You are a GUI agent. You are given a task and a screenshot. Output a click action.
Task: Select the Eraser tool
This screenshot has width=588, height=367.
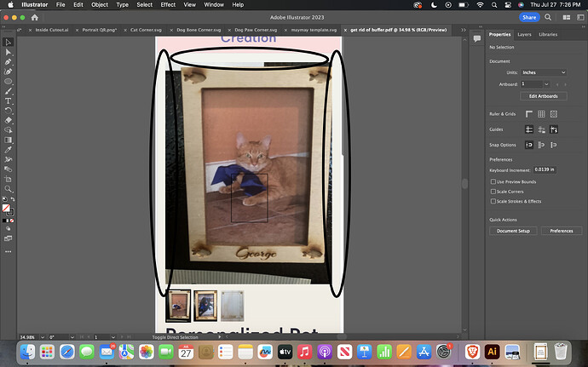(9, 120)
